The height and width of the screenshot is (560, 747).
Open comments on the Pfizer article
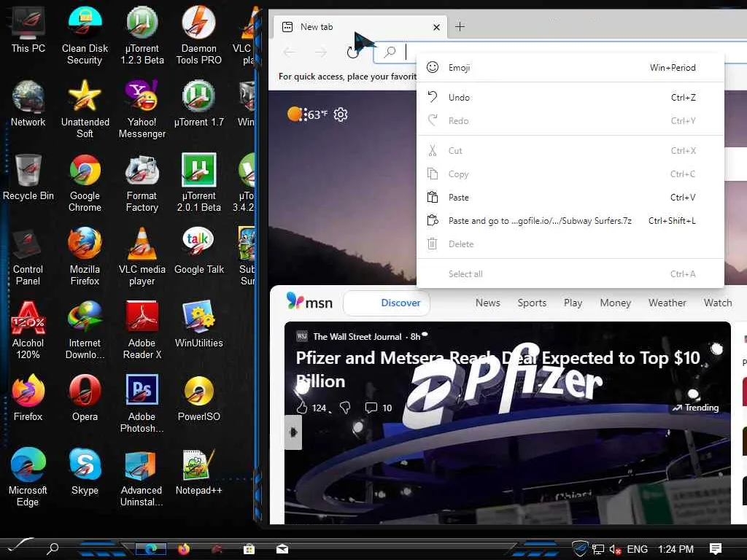379,408
